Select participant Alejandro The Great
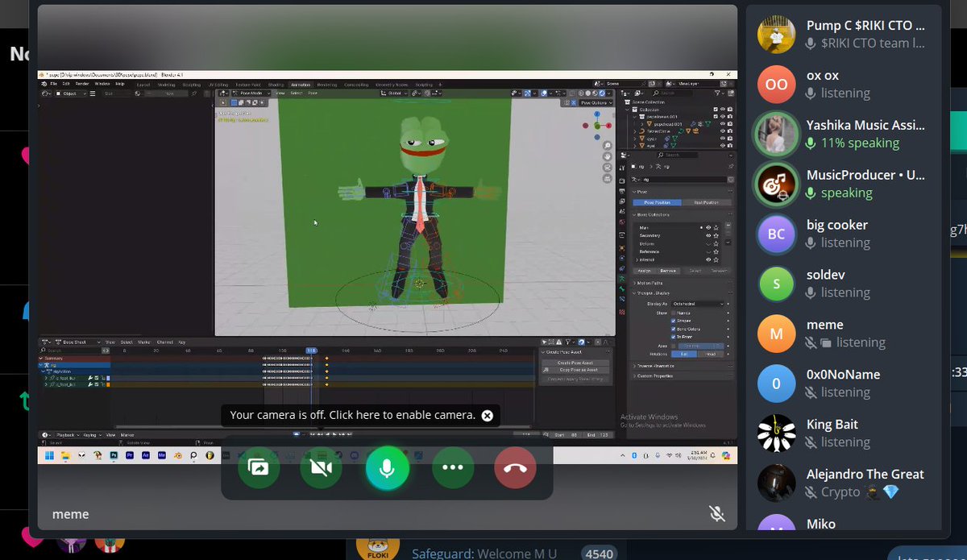 tap(843, 483)
